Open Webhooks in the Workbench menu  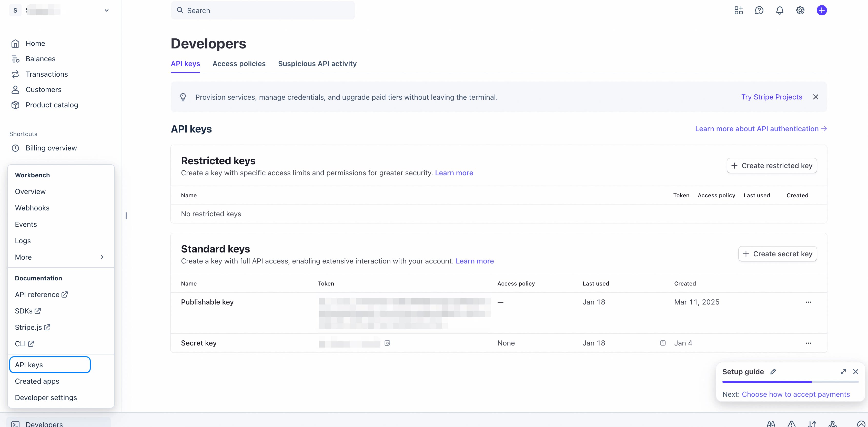(x=32, y=208)
